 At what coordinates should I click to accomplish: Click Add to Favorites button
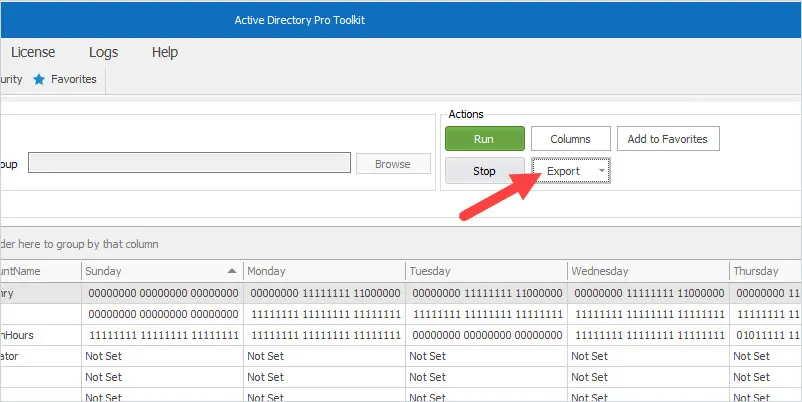pos(667,139)
